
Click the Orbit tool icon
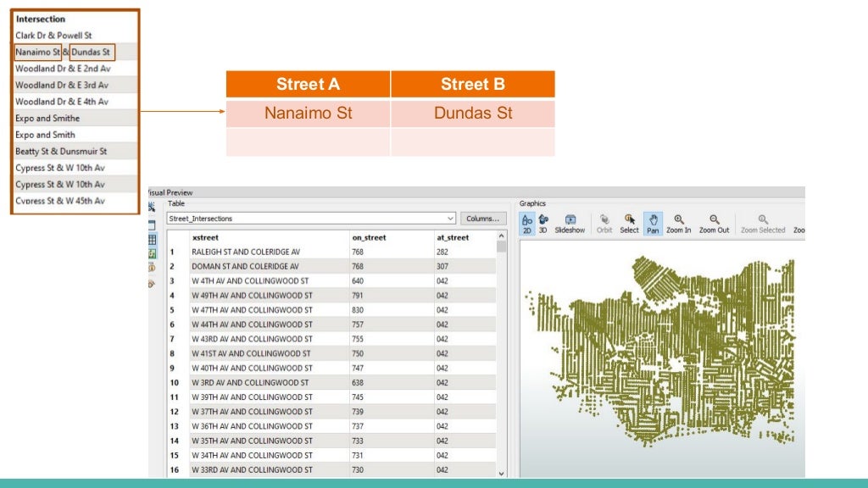[604, 223]
